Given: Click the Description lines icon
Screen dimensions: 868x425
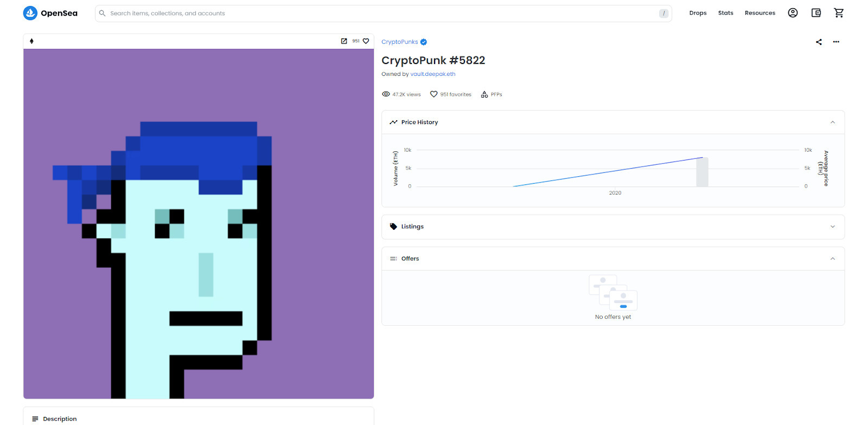Looking at the screenshot, I should (x=35, y=419).
